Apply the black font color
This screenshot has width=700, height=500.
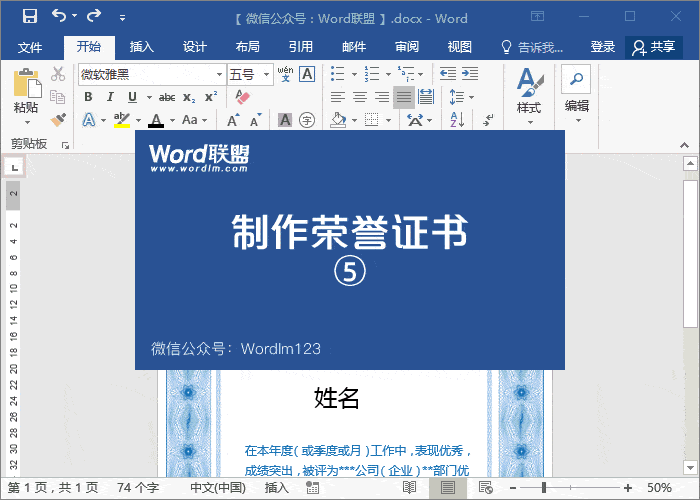[x=156, y=120]
